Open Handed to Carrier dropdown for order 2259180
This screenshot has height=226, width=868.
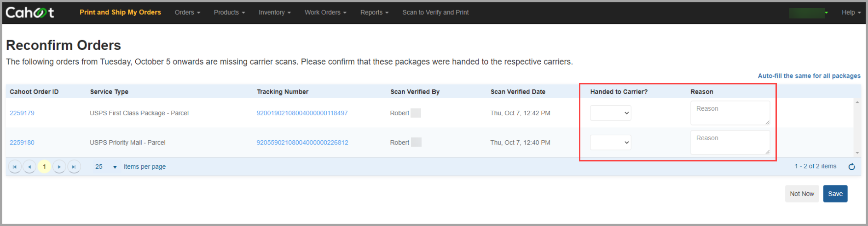pos(610,143)
